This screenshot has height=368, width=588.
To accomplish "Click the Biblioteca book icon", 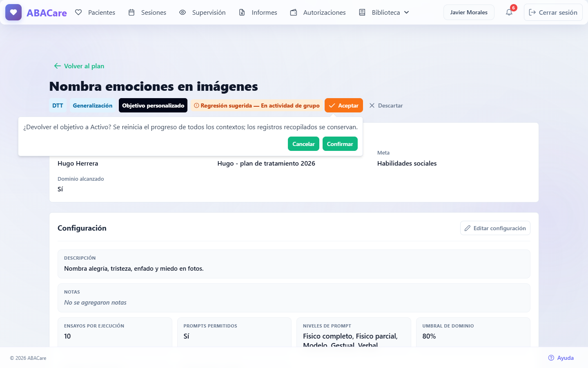I will pos(362,12).
